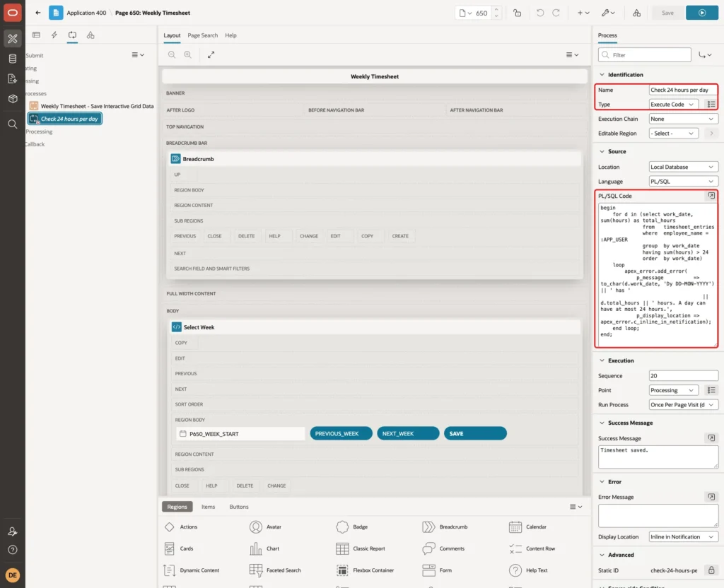Go back with the left arrow
Viewport: 724px width, 588px height.
click(38, 13)
